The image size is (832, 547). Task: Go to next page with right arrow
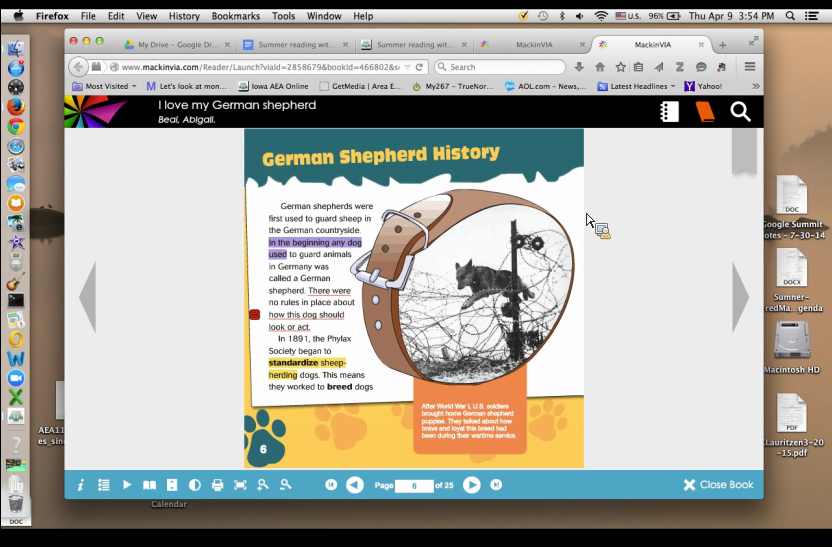[x=740, y=298]
